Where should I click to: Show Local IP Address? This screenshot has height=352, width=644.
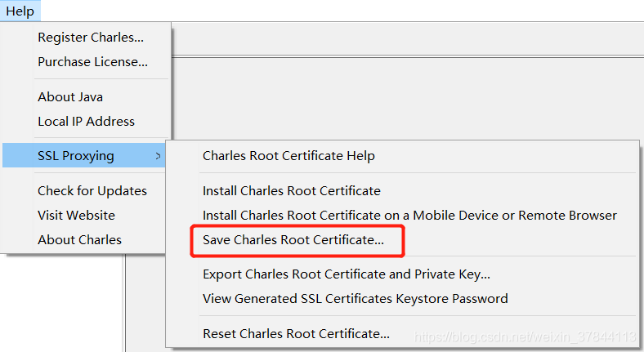pos(87,122)
